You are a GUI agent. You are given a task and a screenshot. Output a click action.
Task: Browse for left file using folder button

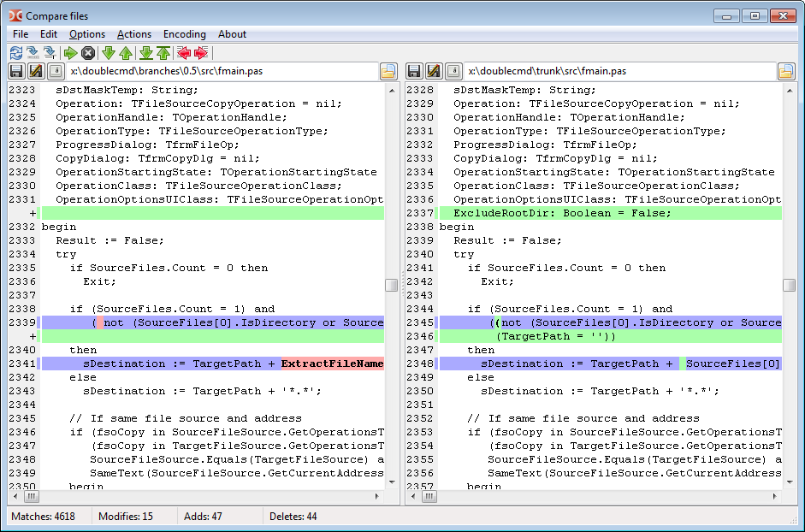click(x=388, y=72)
